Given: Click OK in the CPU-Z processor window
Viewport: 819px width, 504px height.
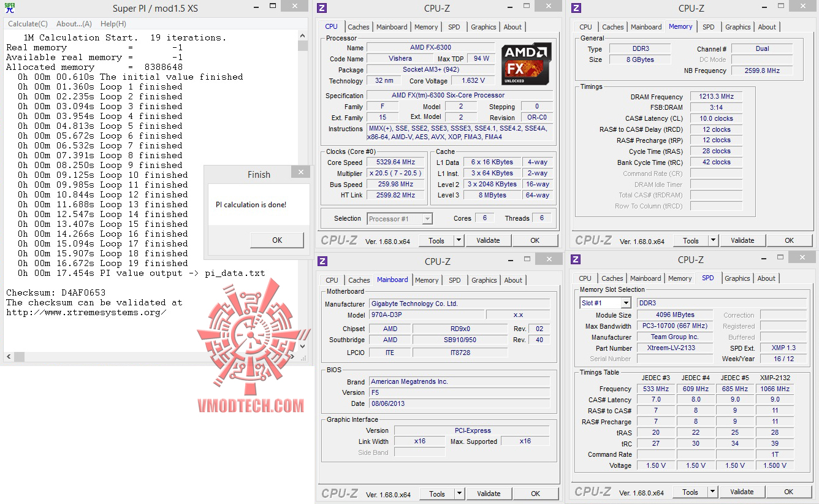Looking at the screenshot, I should click(x=535, y=240).
